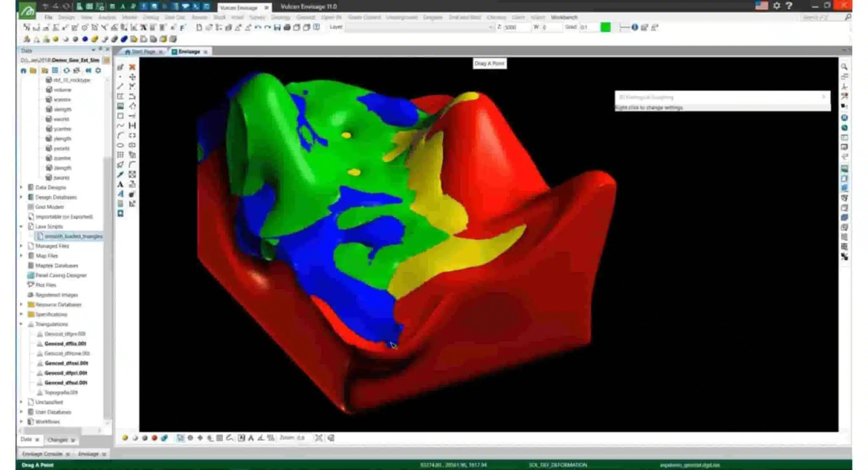Image resolution: width=868 pixels, height=470 pixels.
Task: Click the new document icon in the toolbar
Action: [199, 28]
